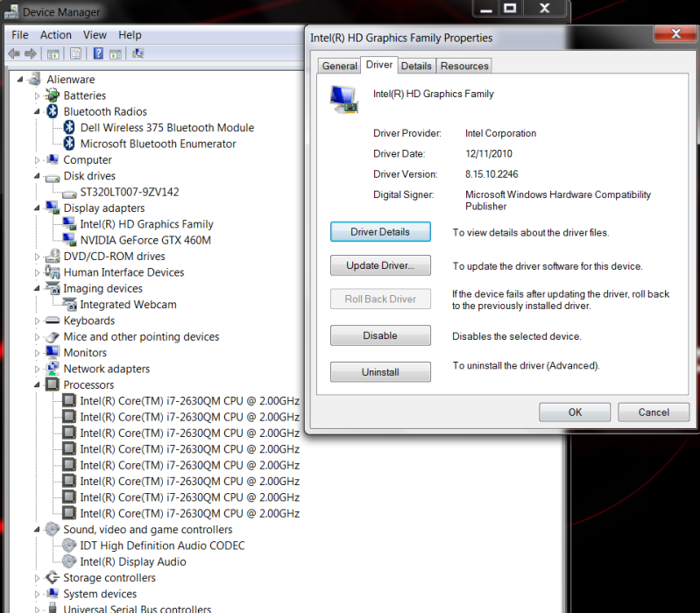Image resolution: width=700 pixels, height=613 pixels.
Task: Click the Mice and other pointing devices icon
Action: (x=53, y=337)
